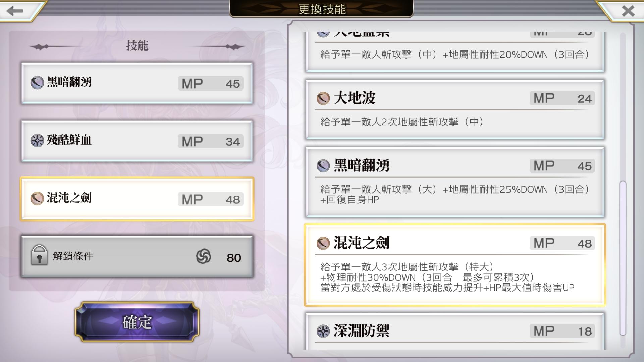Click the 大地波 skill icon in list

323,98
